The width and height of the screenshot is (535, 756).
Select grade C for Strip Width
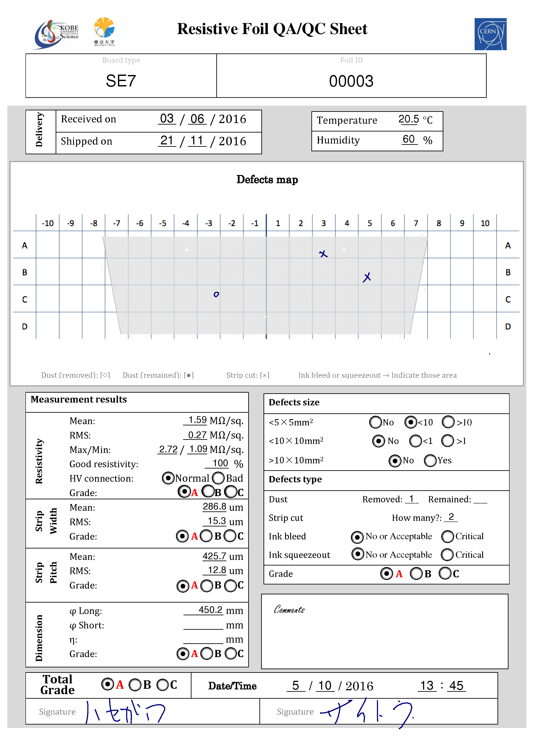coord(230,536)
